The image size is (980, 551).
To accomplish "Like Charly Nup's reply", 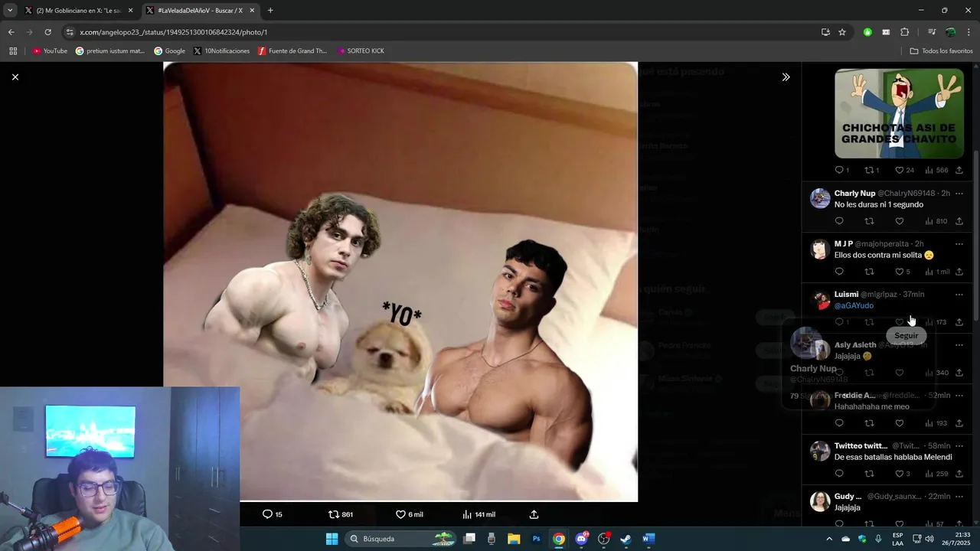I will tap(900, 221).
